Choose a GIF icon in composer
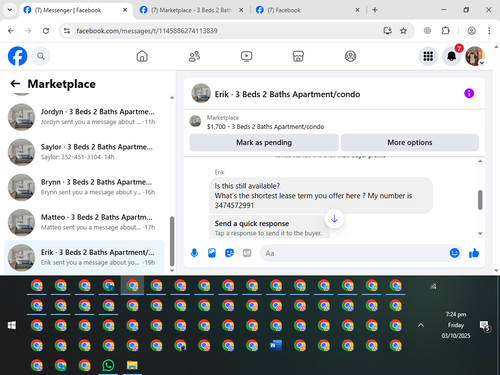This screenshot has width=500, height=375. pyautogui.click(x=247, y=253)
